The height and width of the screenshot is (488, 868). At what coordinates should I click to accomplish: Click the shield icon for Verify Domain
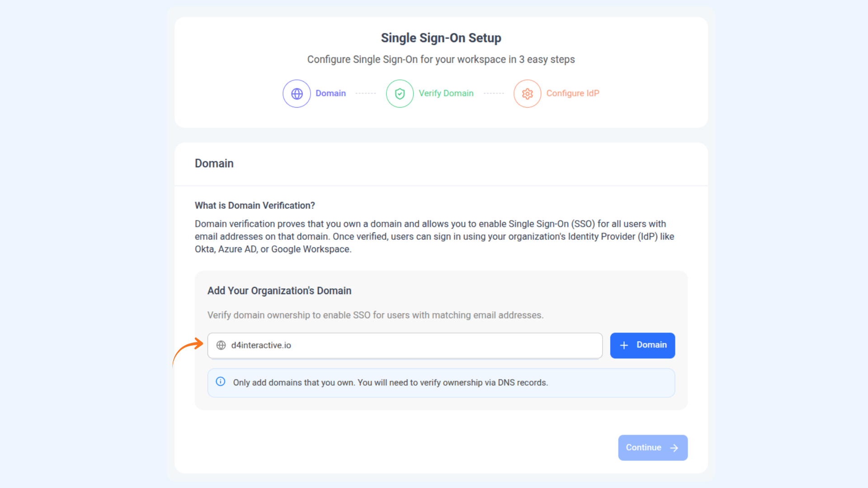(x=400, y=94)
